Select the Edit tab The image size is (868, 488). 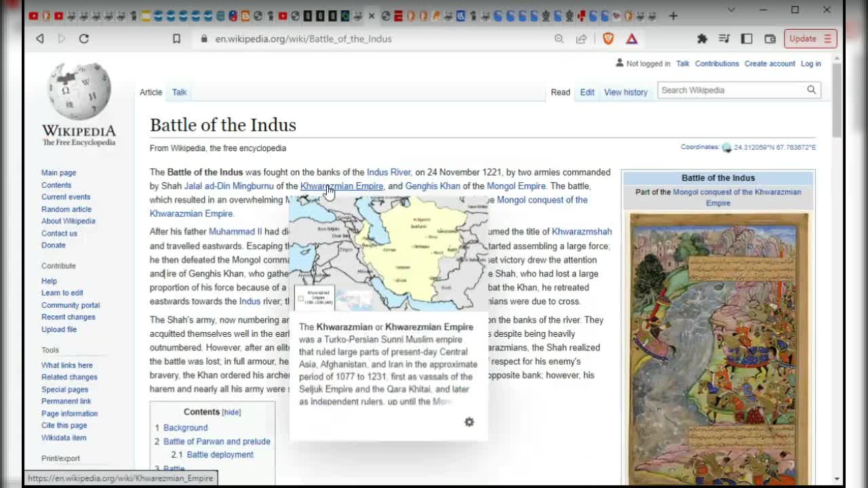(587, 92)
